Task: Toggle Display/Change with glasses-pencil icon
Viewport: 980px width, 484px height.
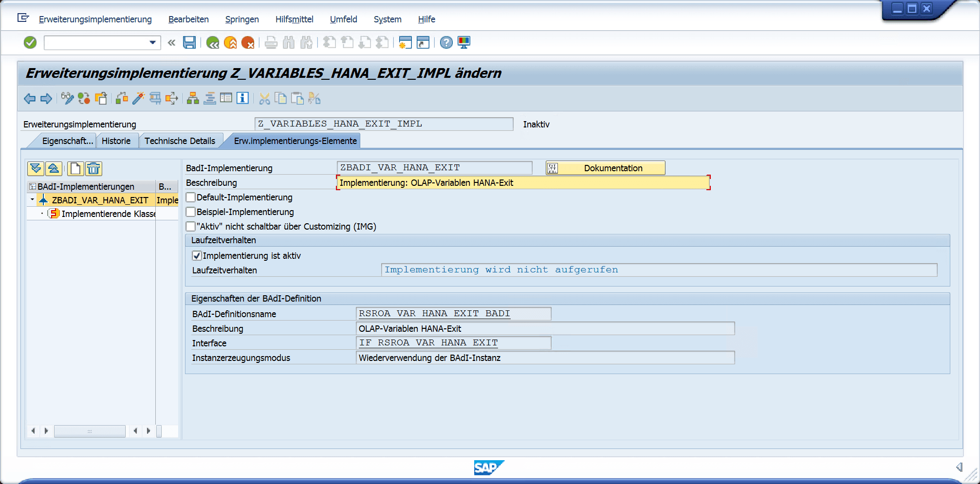Action: tap(67, 99)
